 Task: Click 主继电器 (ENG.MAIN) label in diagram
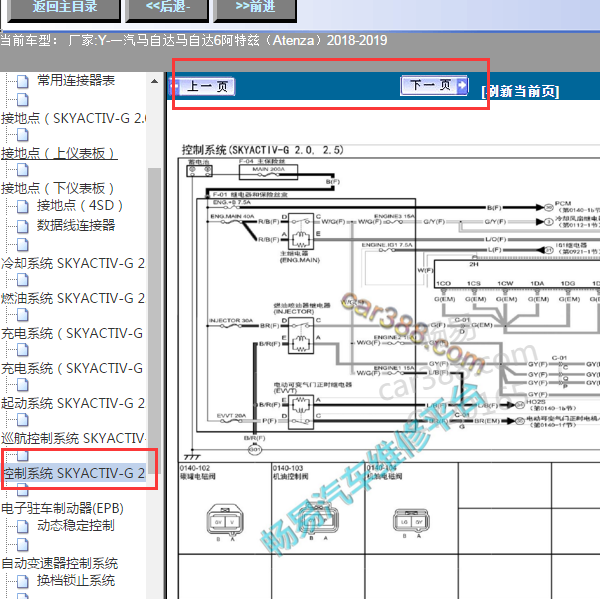(x=300, y=257)
